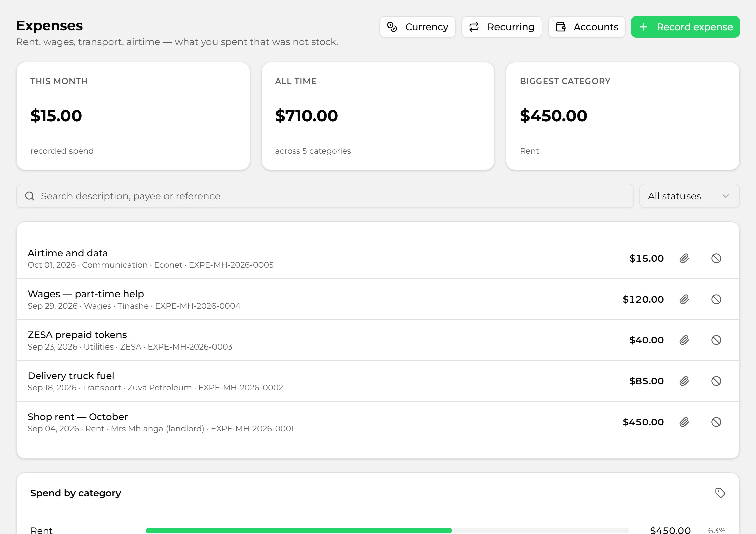Screen dimensions: 756x534
Task: Click the chevron of the All statuses dropdown
Action: [x=726, y=196]
